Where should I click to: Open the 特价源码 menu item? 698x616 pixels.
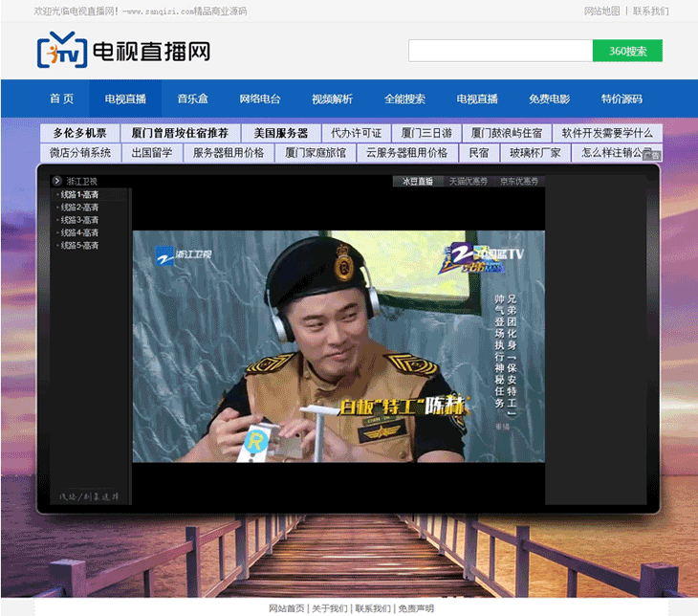[622, 99]
